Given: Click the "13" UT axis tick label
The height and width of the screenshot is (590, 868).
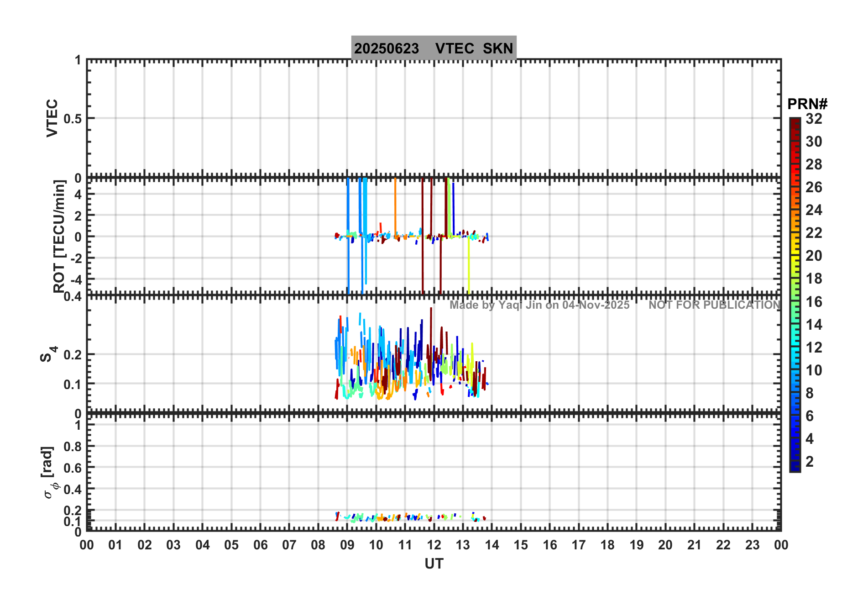Looking at the screenshot, I should tap(463, 545).
